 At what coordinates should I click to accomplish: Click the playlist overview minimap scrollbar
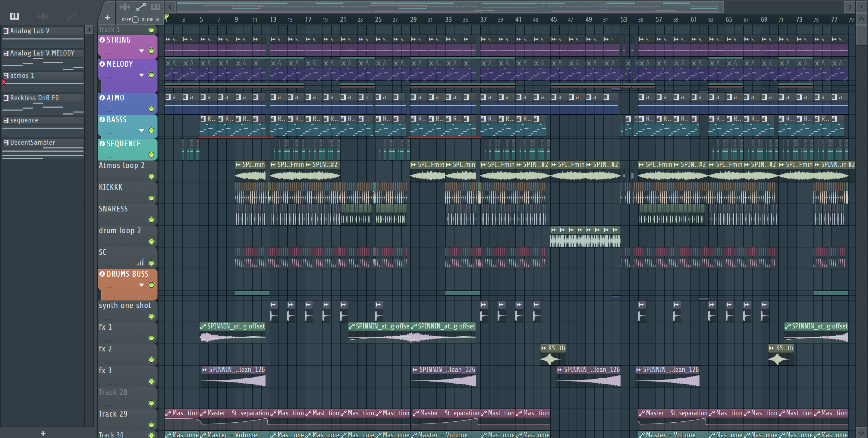(450, 6)
